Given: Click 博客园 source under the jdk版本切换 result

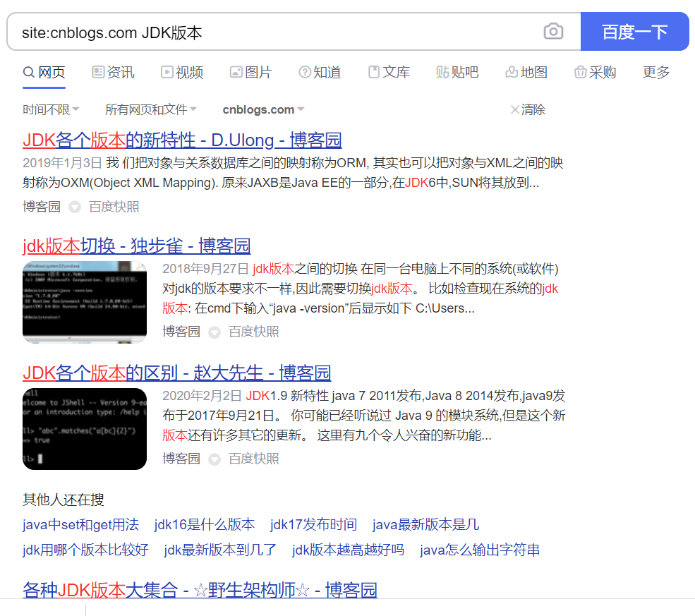Looking at the screenshot, I should [x=181, y=332].
